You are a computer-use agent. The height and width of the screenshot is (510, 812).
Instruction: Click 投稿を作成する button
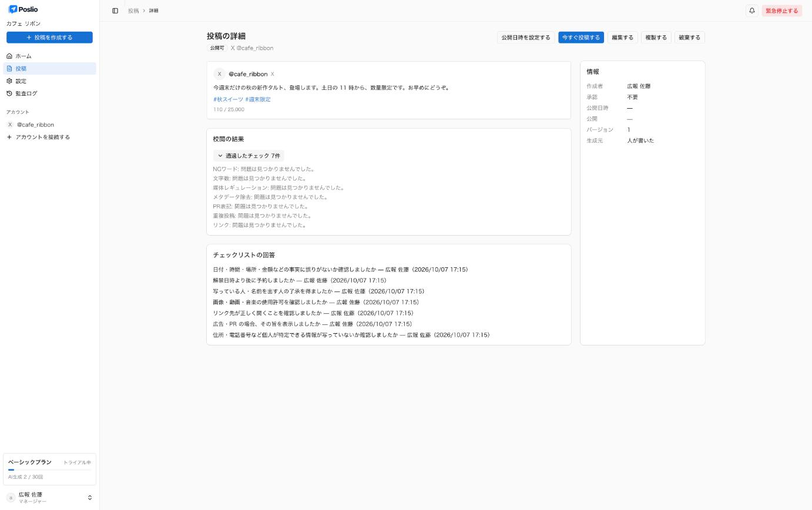click(49, 38)
